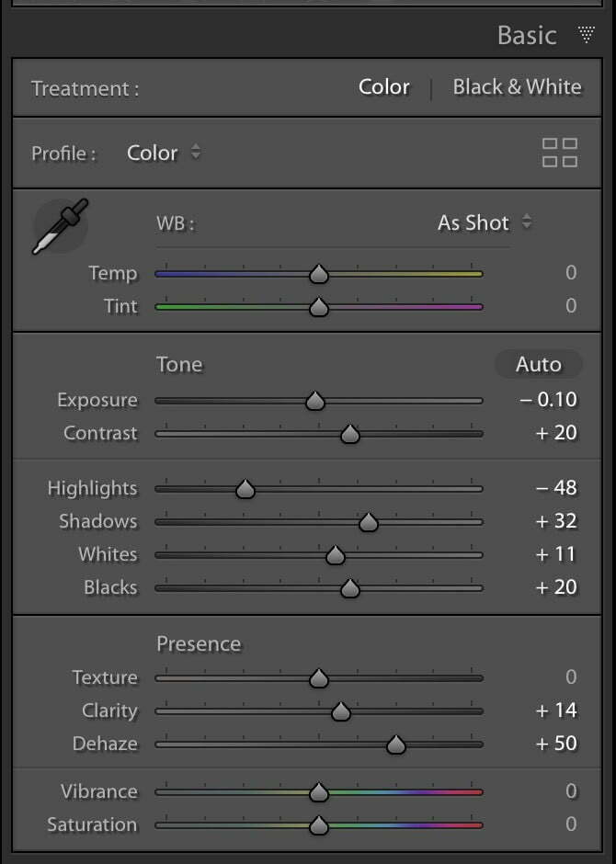Click the Auto tone button
This screenshot has height=864, width=616.
(539, 364)
